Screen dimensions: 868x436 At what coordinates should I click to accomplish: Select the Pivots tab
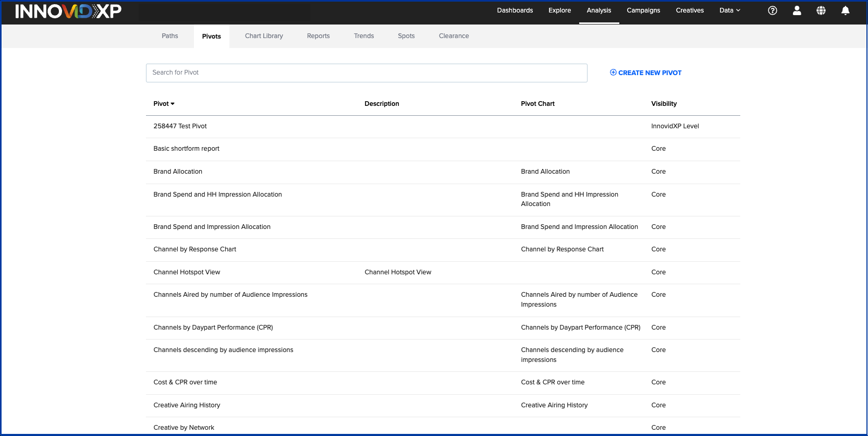(212, 37)
